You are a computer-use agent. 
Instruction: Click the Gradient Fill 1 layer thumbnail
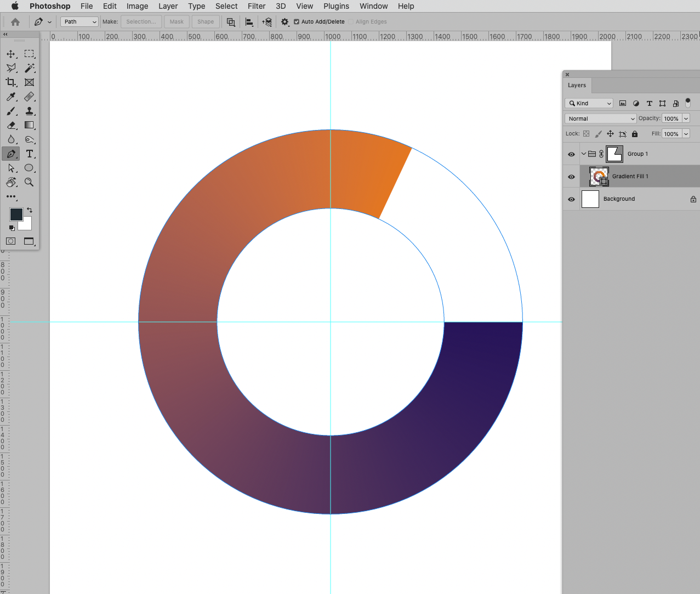coord(598,177)
